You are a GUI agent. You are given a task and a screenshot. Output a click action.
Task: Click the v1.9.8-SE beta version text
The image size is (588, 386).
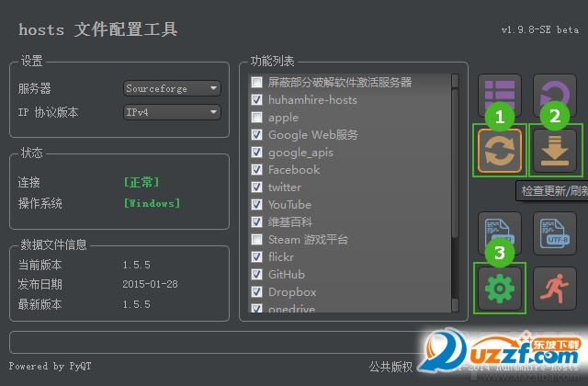pyautogui.click(x=540, y=29)
